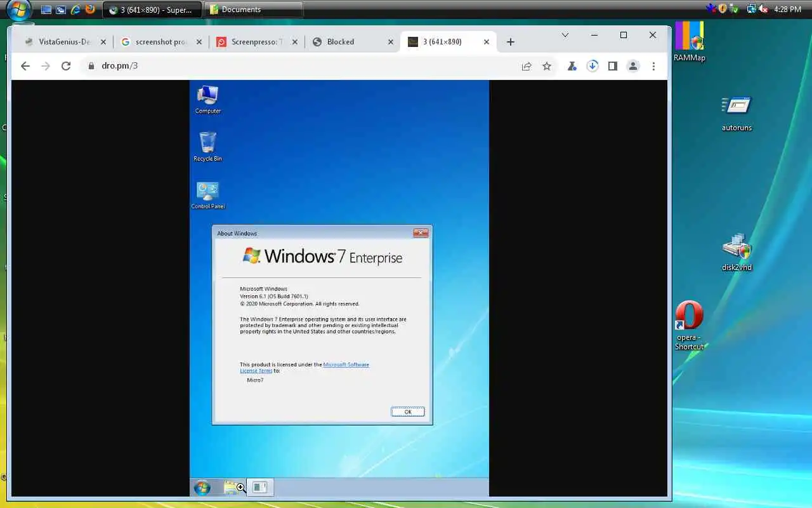Click Explorer folder icon in image taskbar
This screenshot has height=508, width=812.
[233, 487]
